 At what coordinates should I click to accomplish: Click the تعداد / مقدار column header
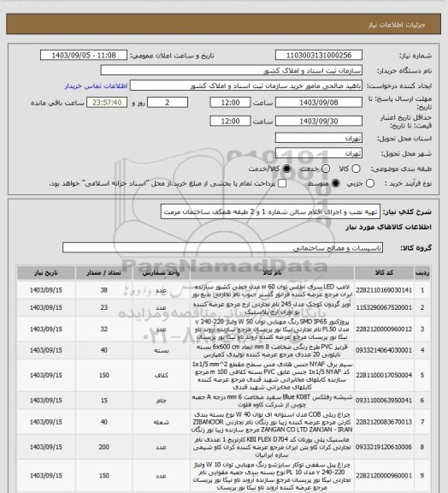coord(104,272)
